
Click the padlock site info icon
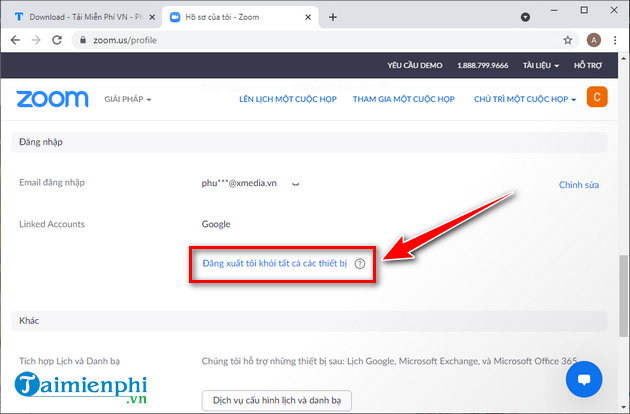pos(83,40)
